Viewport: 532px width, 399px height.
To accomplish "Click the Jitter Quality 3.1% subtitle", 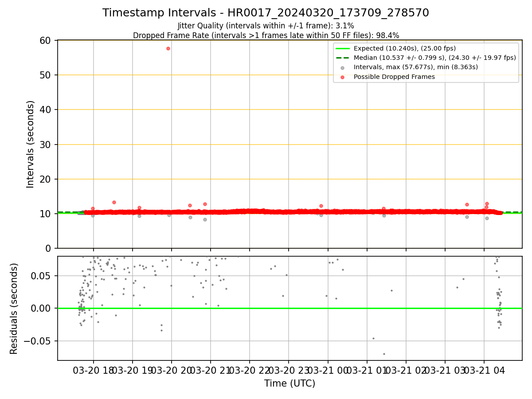I will (266, 26).
